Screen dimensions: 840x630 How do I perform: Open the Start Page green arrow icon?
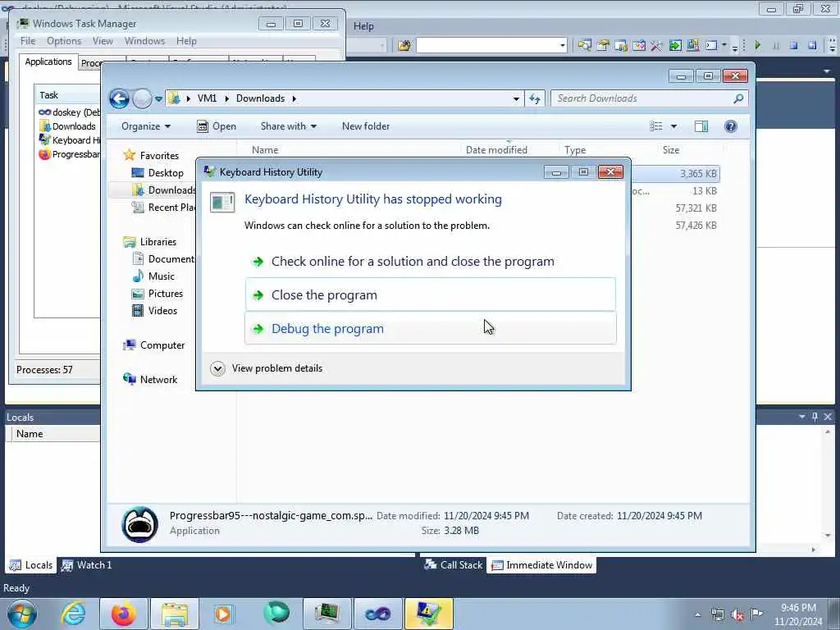tap(675, 45)
